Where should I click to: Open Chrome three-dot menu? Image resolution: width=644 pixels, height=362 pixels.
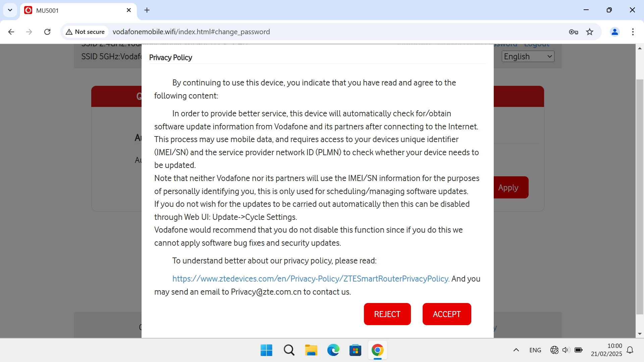pyautogui.click(x=633, y=32)
